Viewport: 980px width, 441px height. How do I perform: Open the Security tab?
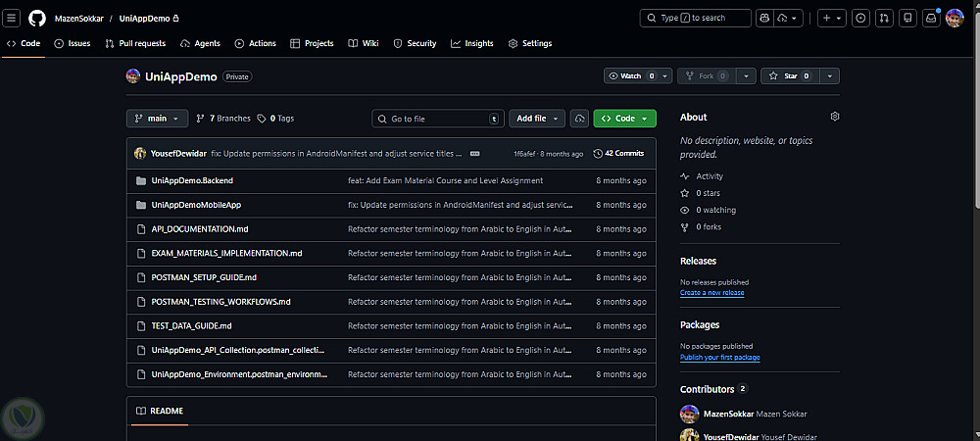point(415,44)
